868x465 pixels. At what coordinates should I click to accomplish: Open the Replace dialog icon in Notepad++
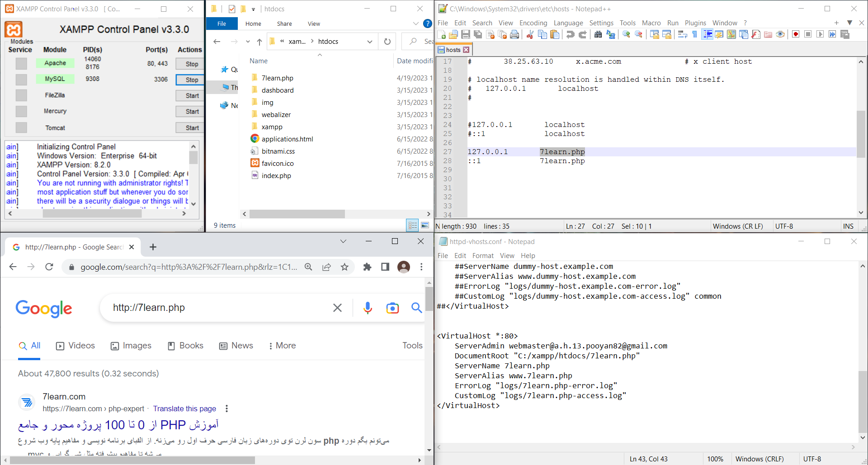(x=611, y=34)
